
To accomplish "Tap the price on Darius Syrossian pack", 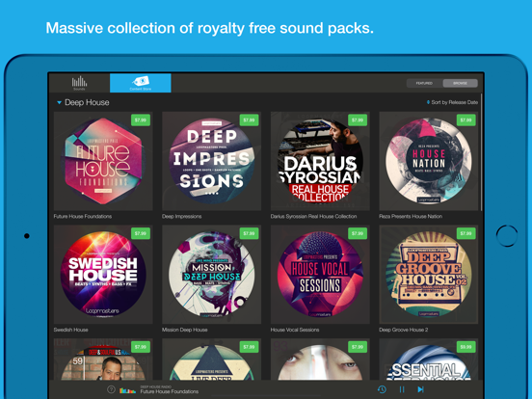I will tap(358, 120).
